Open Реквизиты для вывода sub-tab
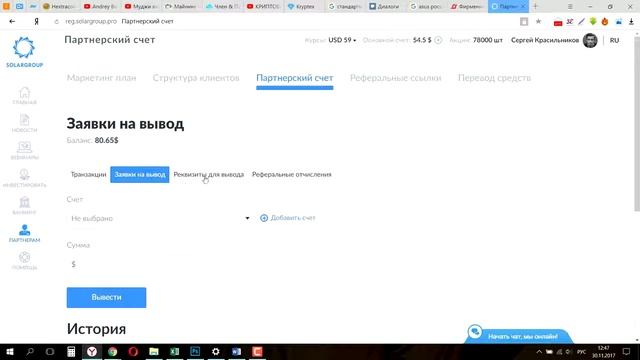The height and width of the screenshot is (360, 640). (x=209, y=174)
